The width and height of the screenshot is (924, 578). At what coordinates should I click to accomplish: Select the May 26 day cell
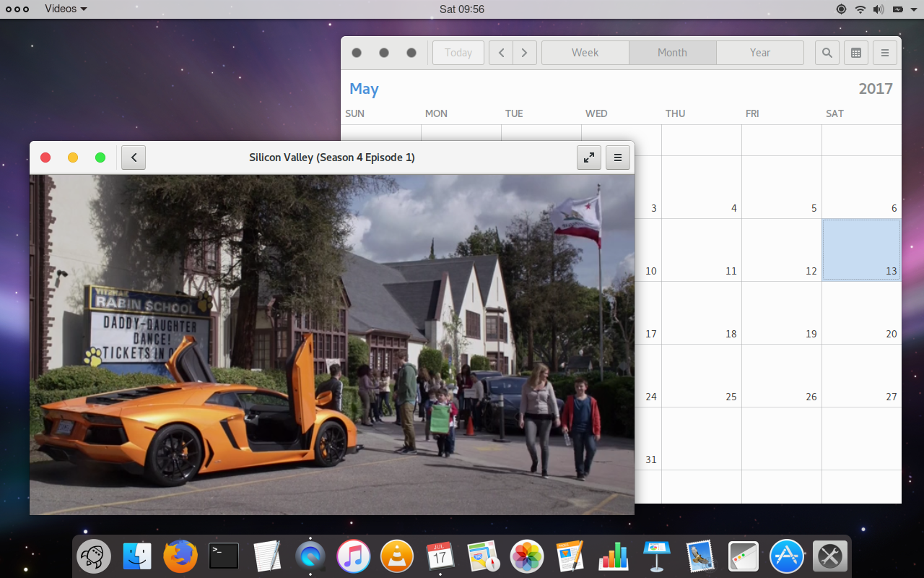(x=782, y=376)
